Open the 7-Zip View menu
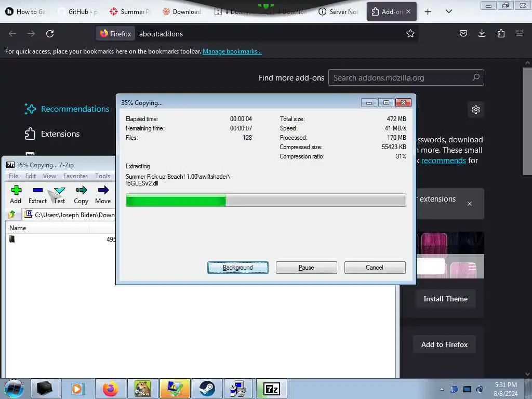This screenshot has height=399, width=532. tap(49, 176)
